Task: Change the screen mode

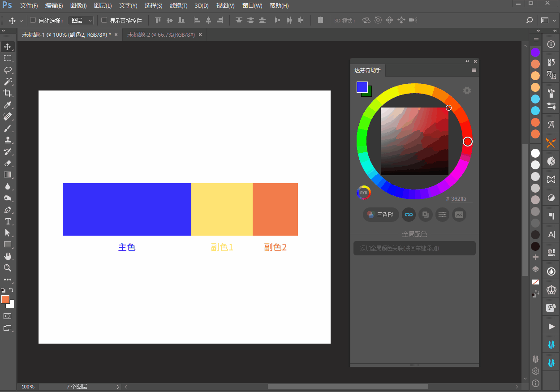Action: point(8,328)
